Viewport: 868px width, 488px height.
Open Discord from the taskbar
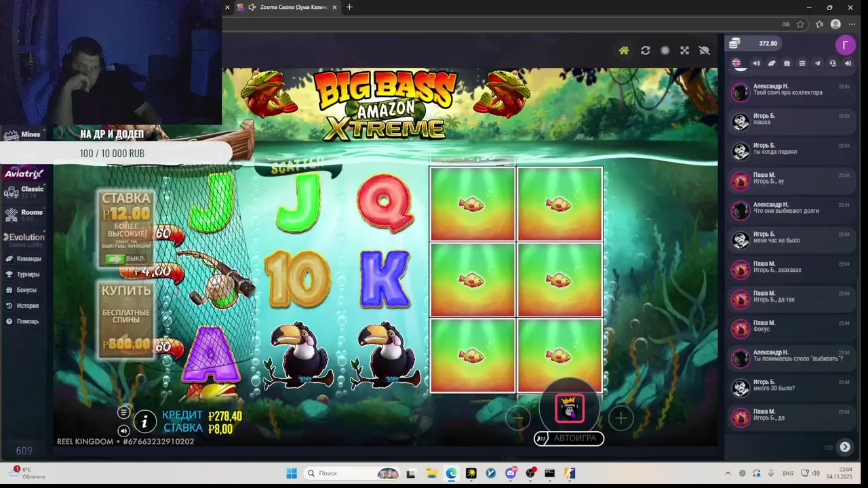511,473
